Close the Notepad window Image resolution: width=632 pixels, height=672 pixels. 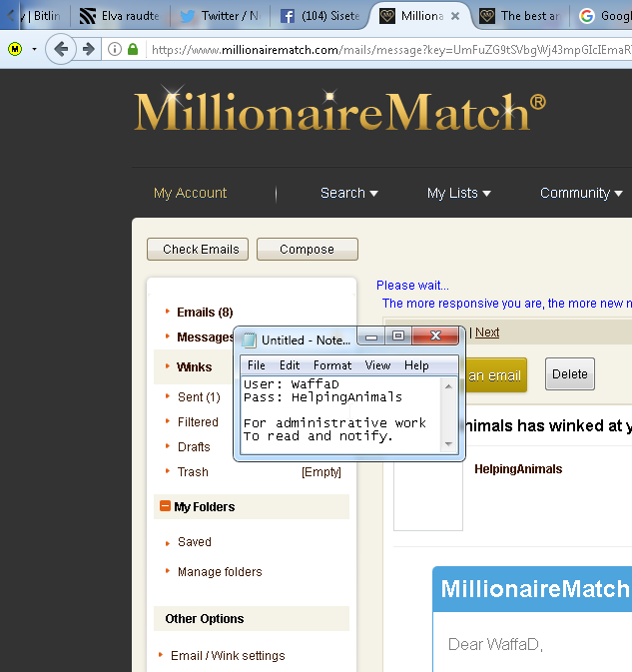[x=435, y=336]
